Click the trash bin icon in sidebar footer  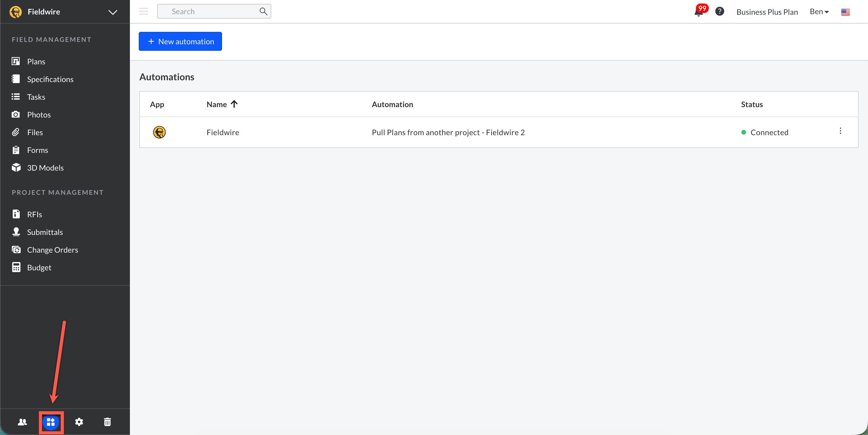107,422
